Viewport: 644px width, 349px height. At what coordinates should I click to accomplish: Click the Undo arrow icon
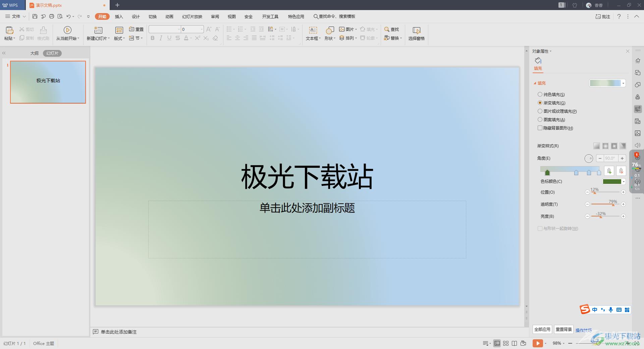[x=68, y=16]
